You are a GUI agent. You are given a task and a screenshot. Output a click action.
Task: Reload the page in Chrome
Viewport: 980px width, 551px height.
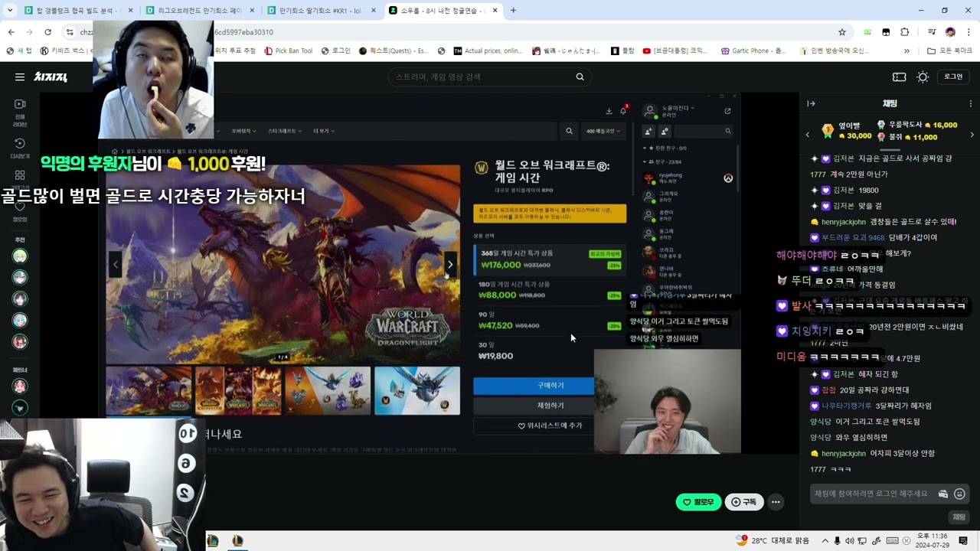pos(47,32)
